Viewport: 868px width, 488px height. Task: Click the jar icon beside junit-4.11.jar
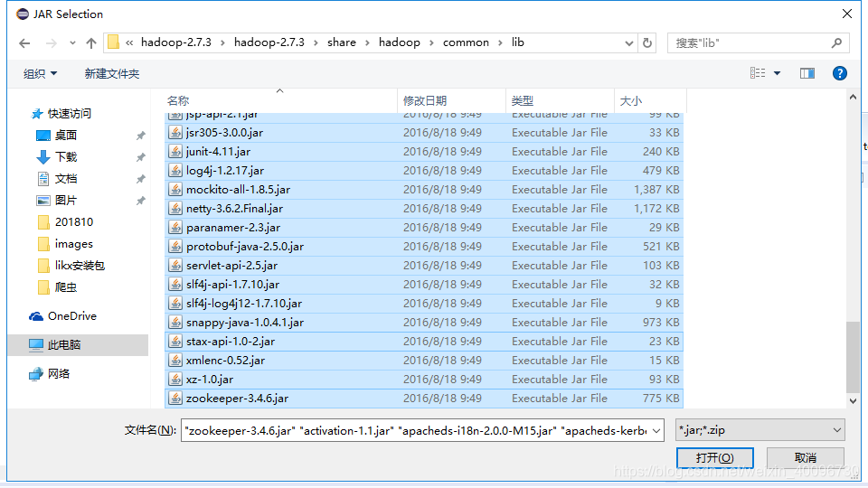pos(175,152)
